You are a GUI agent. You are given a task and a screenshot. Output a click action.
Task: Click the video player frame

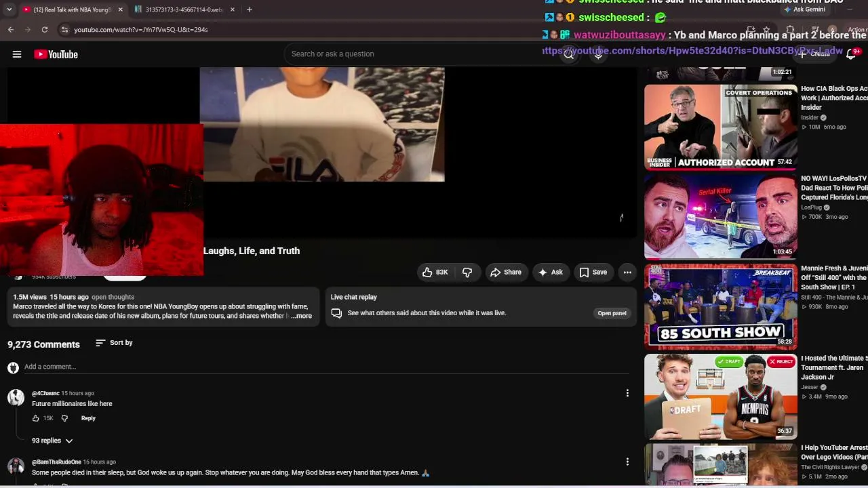point(322,152)
